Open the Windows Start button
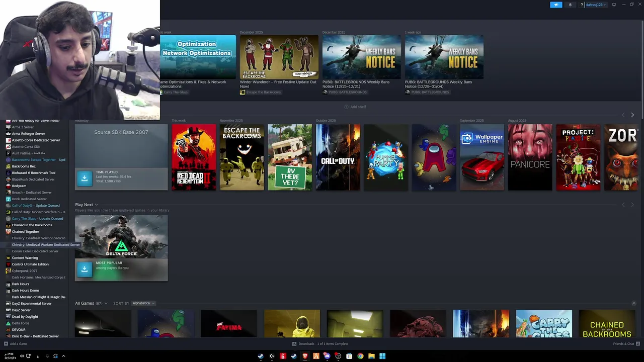The width and height of the screenshot is (644, 362). (x=382, y=356)
